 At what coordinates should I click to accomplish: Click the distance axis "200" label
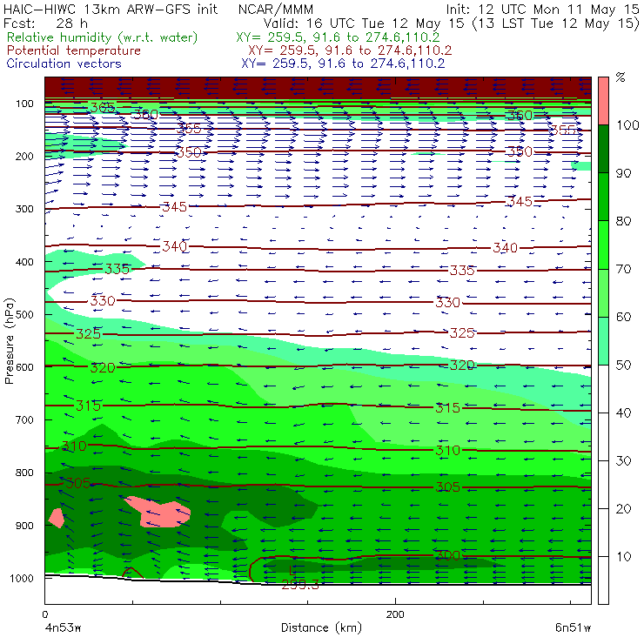click(395, 614)
